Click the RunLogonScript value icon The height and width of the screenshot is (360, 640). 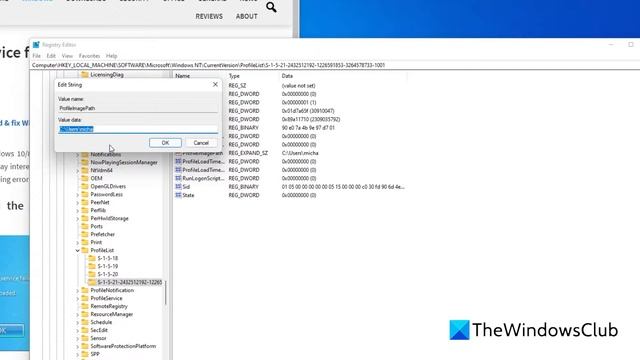(x=178, y=178)
